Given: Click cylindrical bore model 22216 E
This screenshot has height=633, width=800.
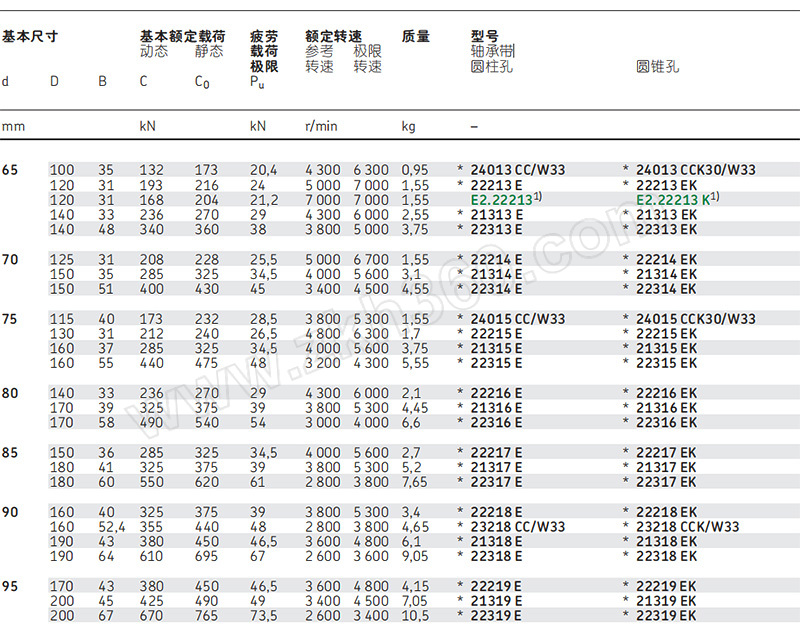Looking at the screenshot, I should point(496,394).
